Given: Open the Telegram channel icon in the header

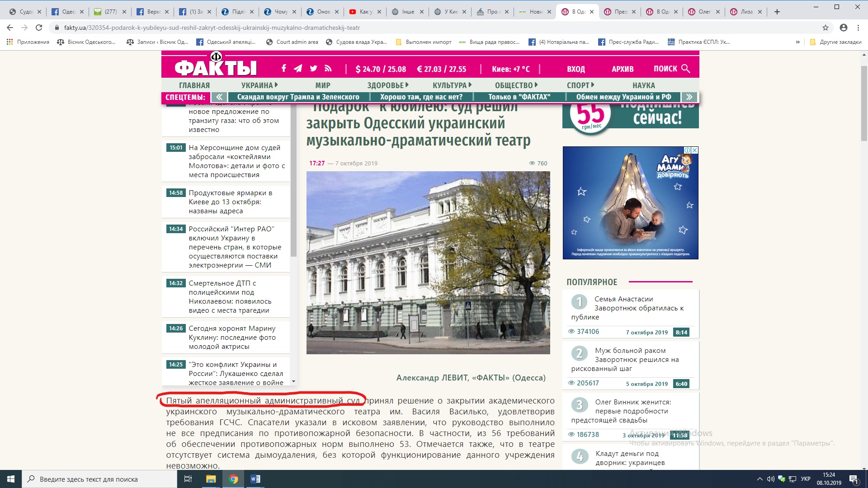Looking at the screenshot, I should click(x=298, y=69).
